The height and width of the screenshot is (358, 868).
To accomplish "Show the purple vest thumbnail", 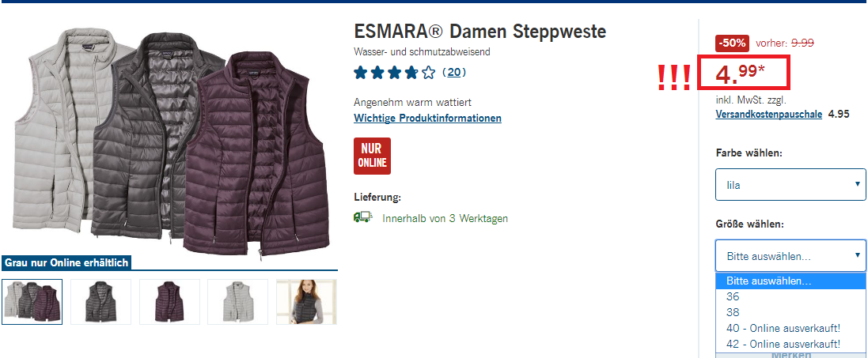I will (x=169, y=302).
